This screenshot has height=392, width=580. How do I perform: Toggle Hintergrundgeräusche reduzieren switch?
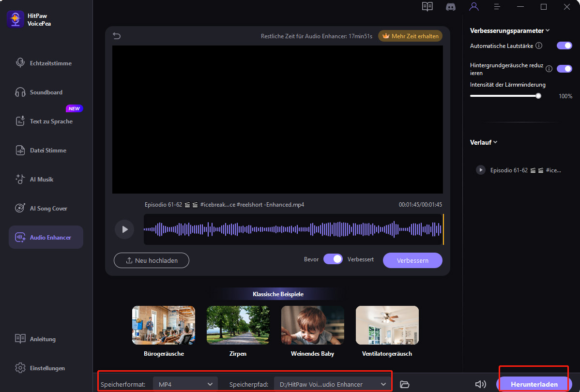pyautogui.click(x=564, y=69)
